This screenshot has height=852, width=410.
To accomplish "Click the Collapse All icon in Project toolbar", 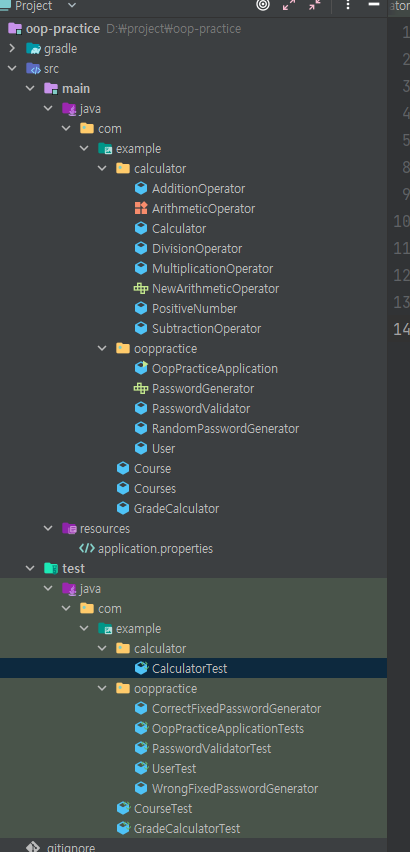I will (314, 5).
